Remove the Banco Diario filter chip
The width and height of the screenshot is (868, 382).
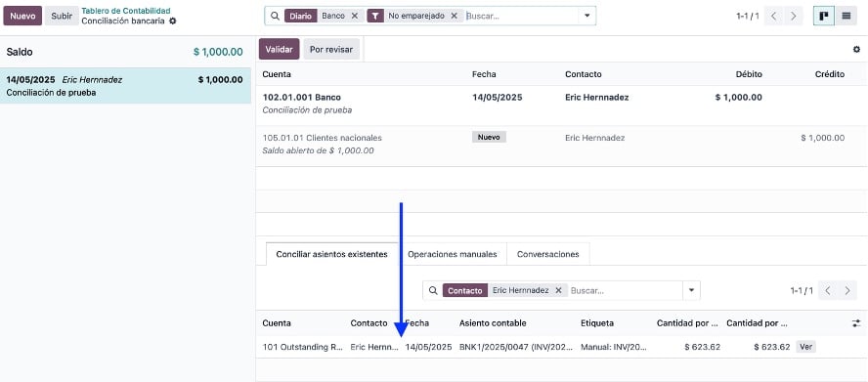pos(355,16)
